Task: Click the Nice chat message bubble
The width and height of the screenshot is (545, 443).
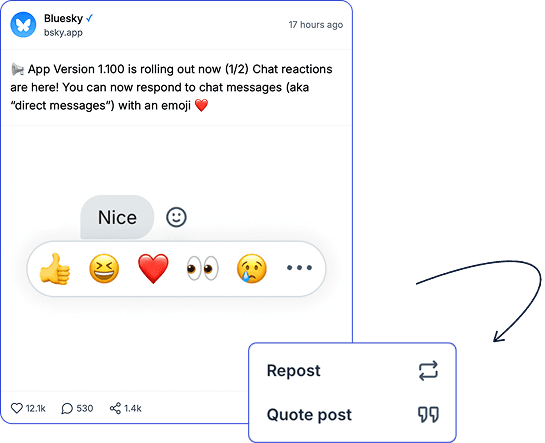Action: pos(117,218)
